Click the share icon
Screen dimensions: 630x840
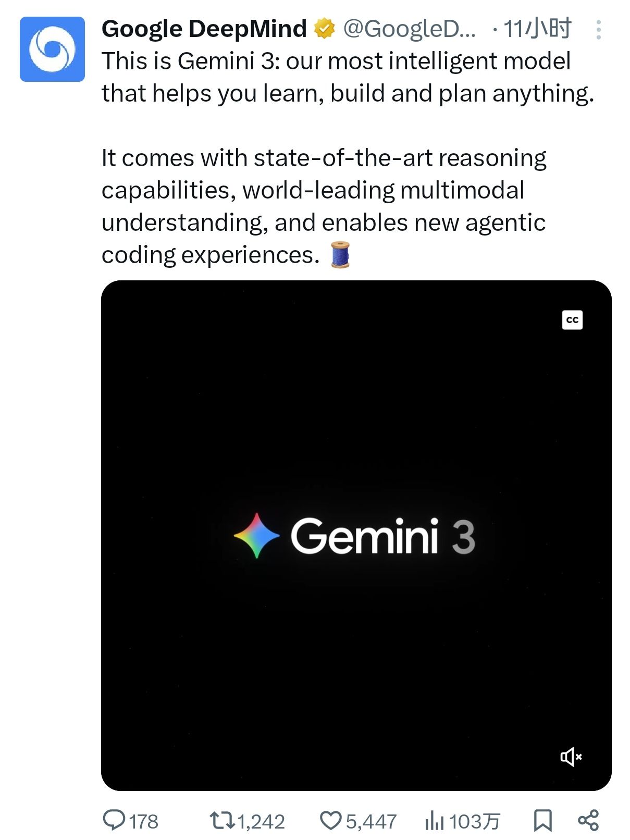pos(588,821)
